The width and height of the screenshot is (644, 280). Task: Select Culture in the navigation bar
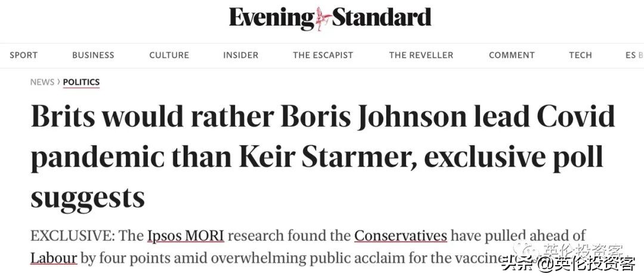click(169, 55)
